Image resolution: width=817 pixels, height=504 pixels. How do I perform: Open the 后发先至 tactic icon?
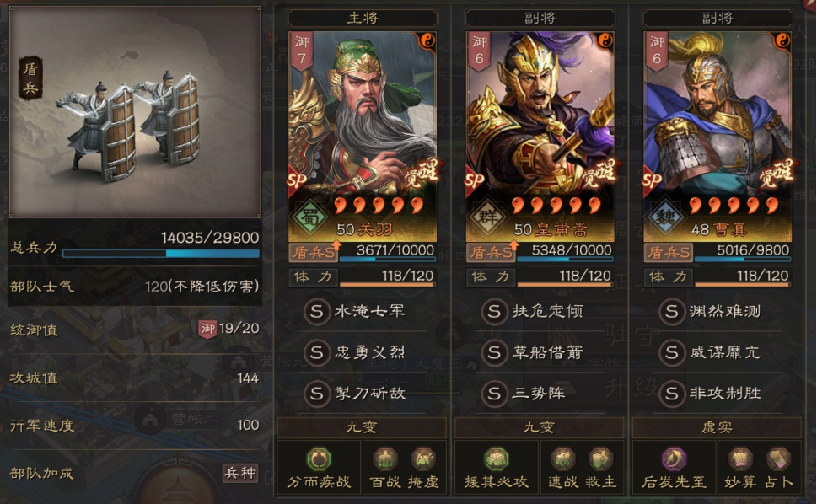(x=674, y=459)
